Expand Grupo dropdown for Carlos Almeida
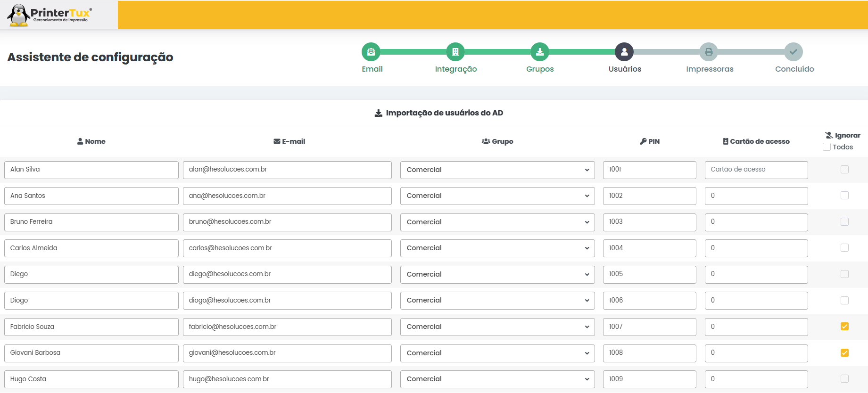Image resolution: width=868 pixels, height=393 pixels. (497, 248)
